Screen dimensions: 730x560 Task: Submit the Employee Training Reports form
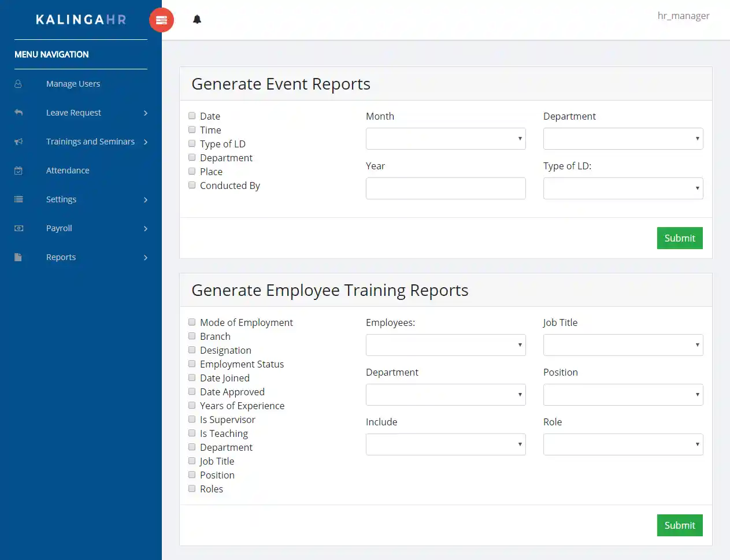680,525
